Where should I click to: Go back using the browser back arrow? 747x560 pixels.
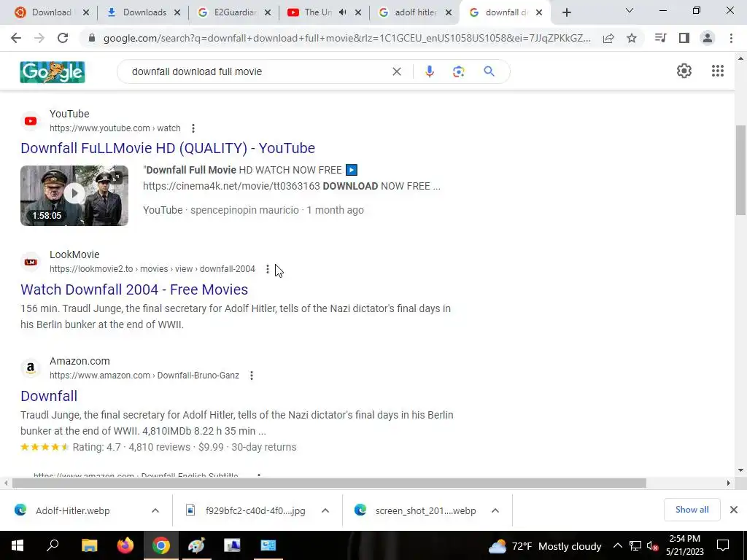[x=16, y=38]
